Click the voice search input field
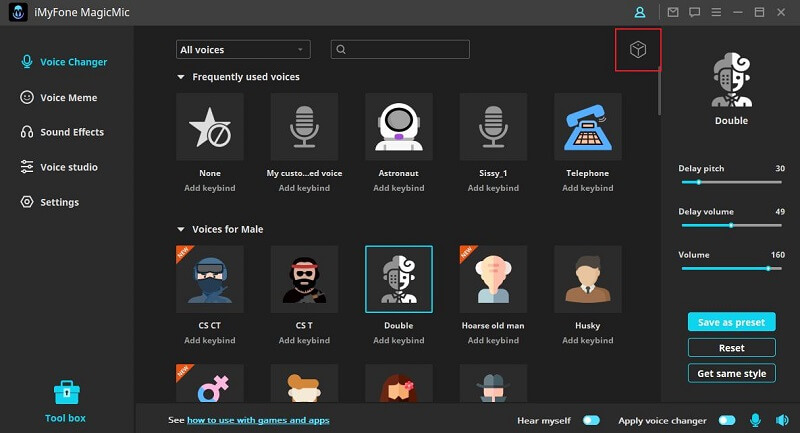This screenshot has width=800, height=433. (x=400, y=49)
